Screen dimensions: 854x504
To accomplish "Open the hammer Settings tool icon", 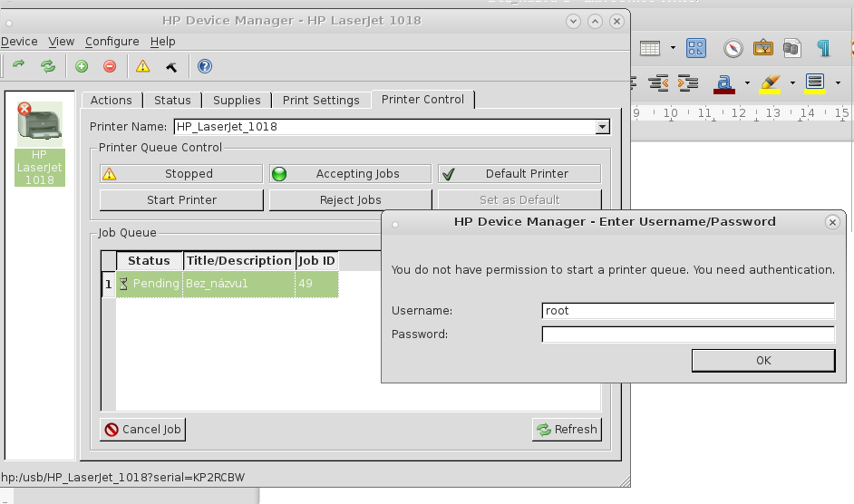I will 171,67.
